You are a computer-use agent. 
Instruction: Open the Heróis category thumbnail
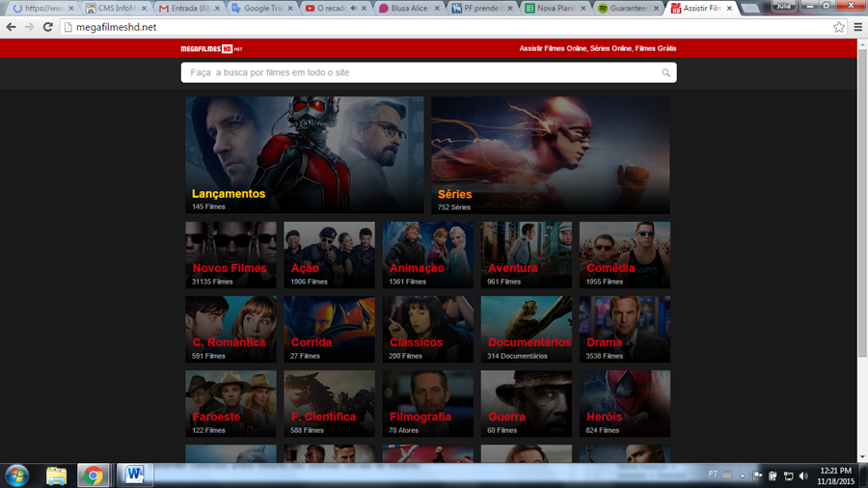point(624,403)
